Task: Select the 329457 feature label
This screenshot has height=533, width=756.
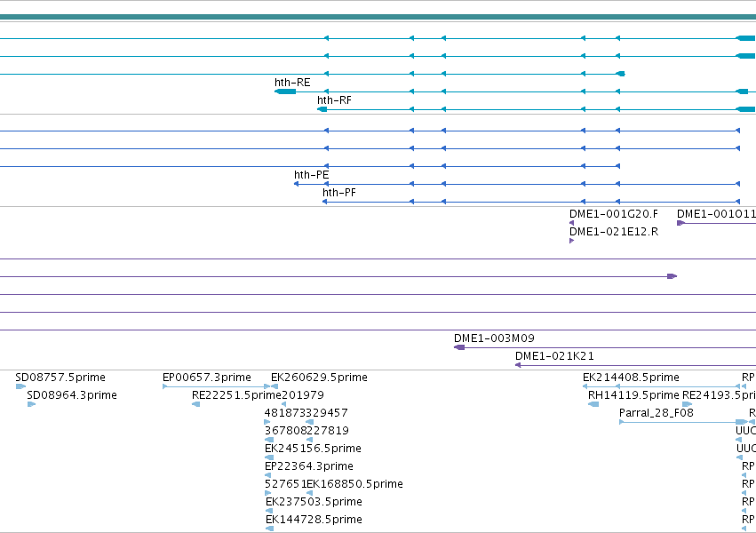Action: pos(327,413)
